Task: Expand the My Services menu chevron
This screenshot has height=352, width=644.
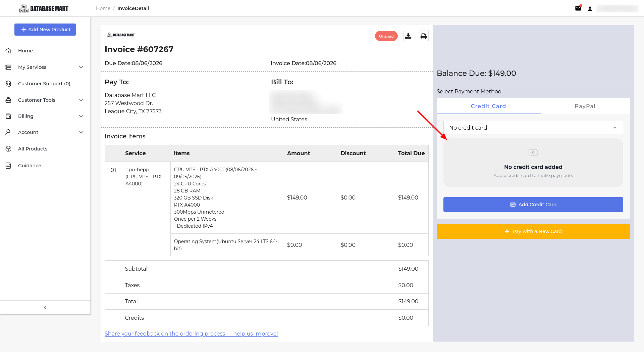Action: (x=81, y=67)
